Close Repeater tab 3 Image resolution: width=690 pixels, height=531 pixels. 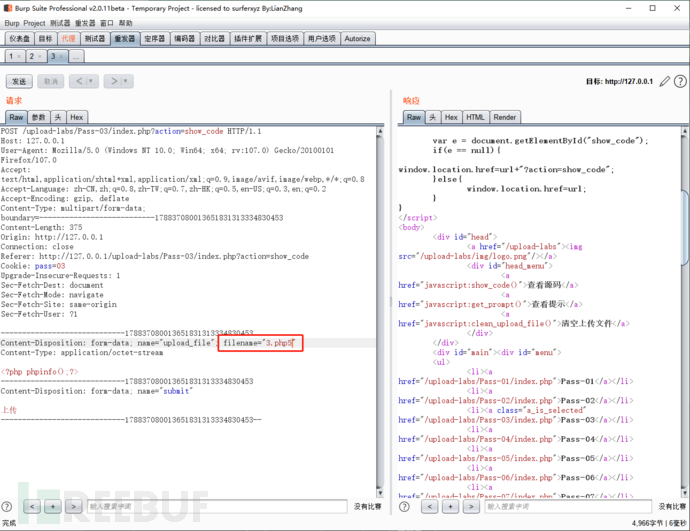[x=62, y=57]
